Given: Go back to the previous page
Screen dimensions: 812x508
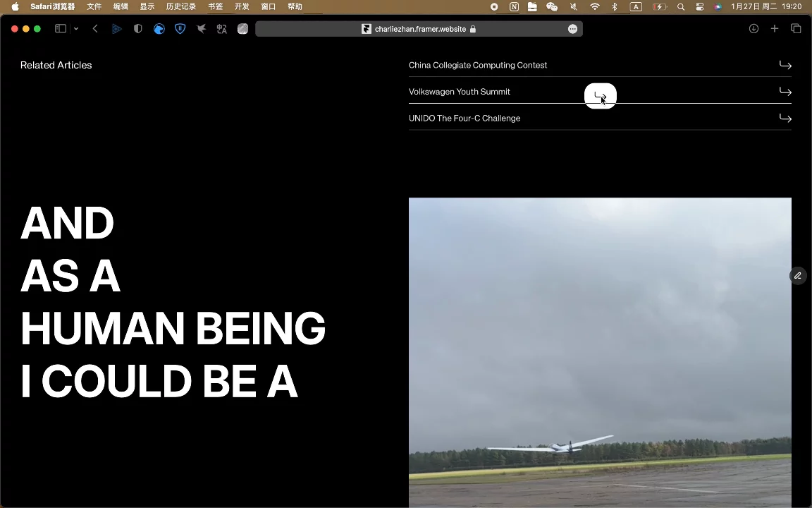Looking at the screenshot, I should point(95,29).
